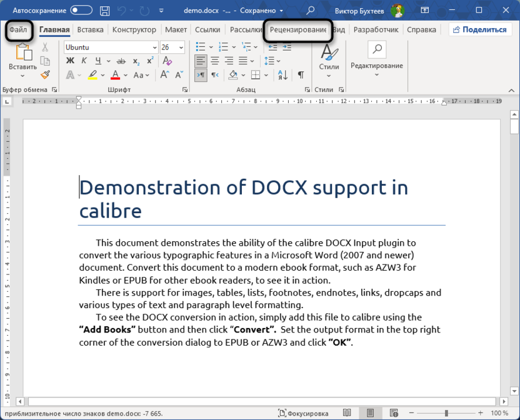Open the Файл tab
The width and height of the screenshot is (520, 420).
(x=19, y=29)
